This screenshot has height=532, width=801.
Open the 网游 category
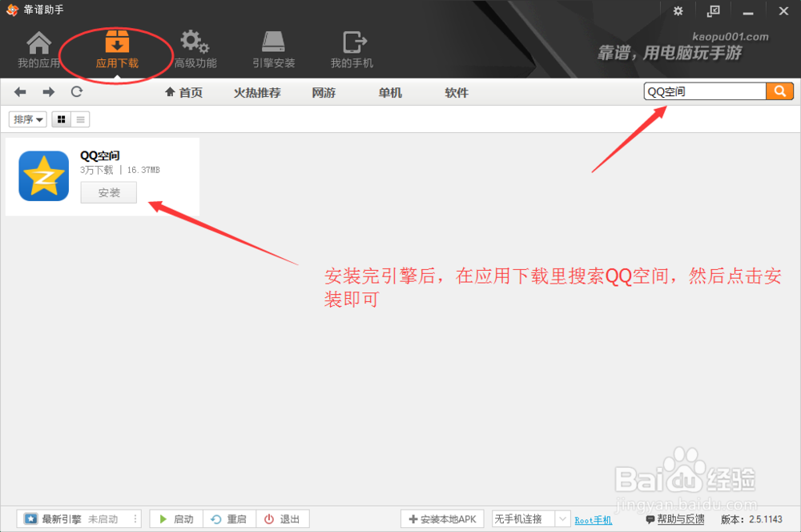pyautogui.click(x=324, y=92)
